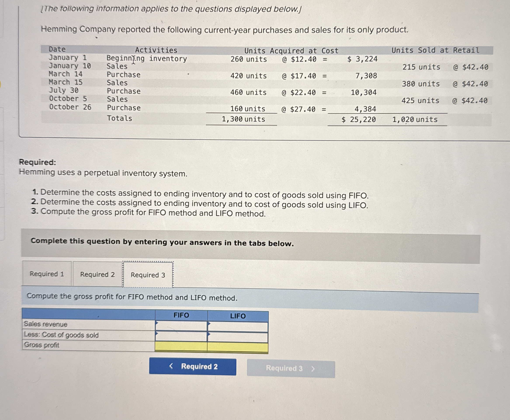Click the LIFO Cost of goods sold cell
This screenshot has height=420, width=510.
(238, 337)
